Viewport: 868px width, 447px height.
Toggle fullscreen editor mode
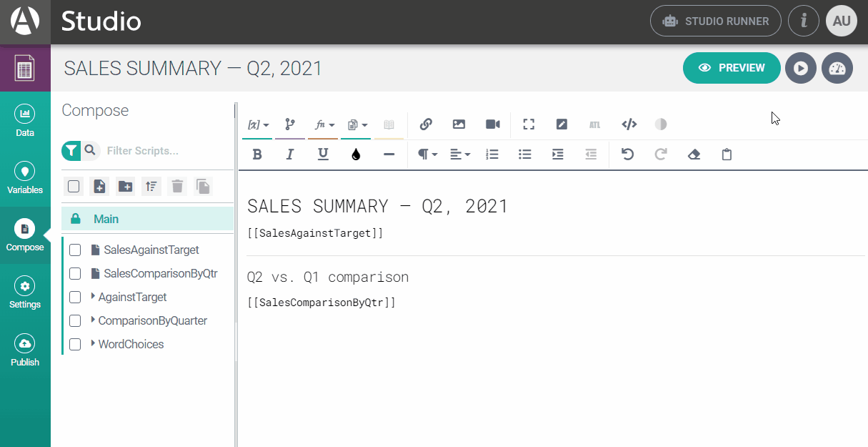tap(529, 124)
